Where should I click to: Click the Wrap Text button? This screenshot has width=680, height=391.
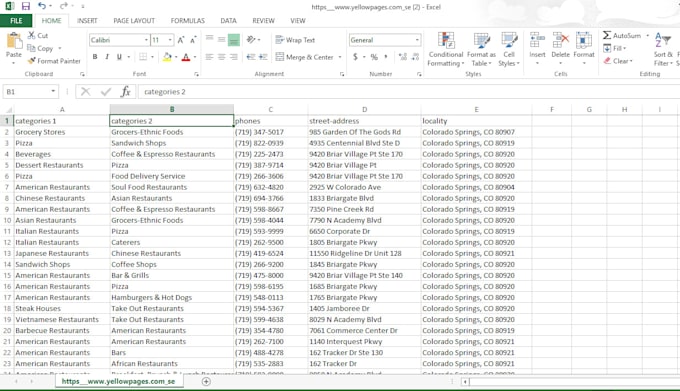295,40
